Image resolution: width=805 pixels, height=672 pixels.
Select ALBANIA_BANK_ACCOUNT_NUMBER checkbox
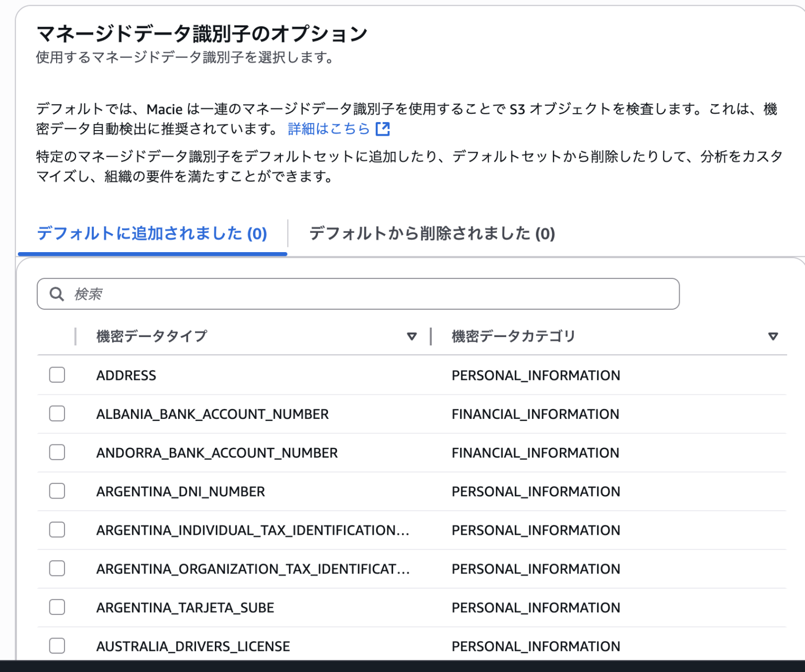tap(57, 414)
